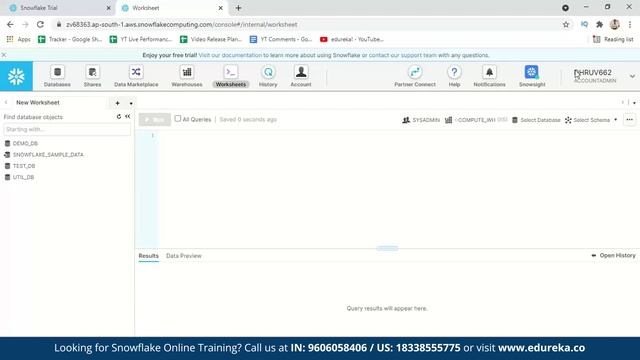Open the Databases page
The width and height of the screenshot is (640, 360).
[x=57, y=76]
